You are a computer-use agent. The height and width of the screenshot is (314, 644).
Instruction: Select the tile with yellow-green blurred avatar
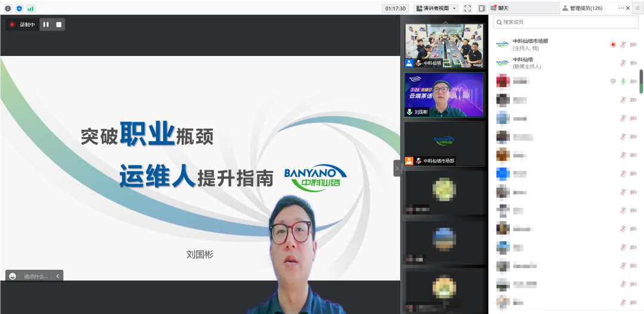pyautogui.click(x=445, y=192)
